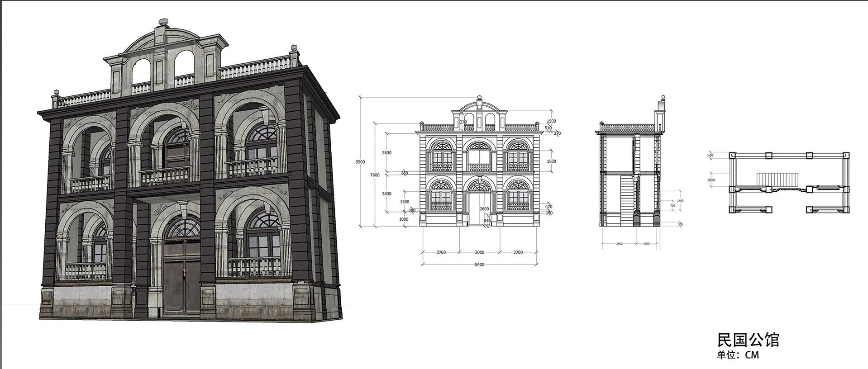Click the 1000 base height dimension on elevation
Viewport: 868px width, 369px height.
coord(403,219)
